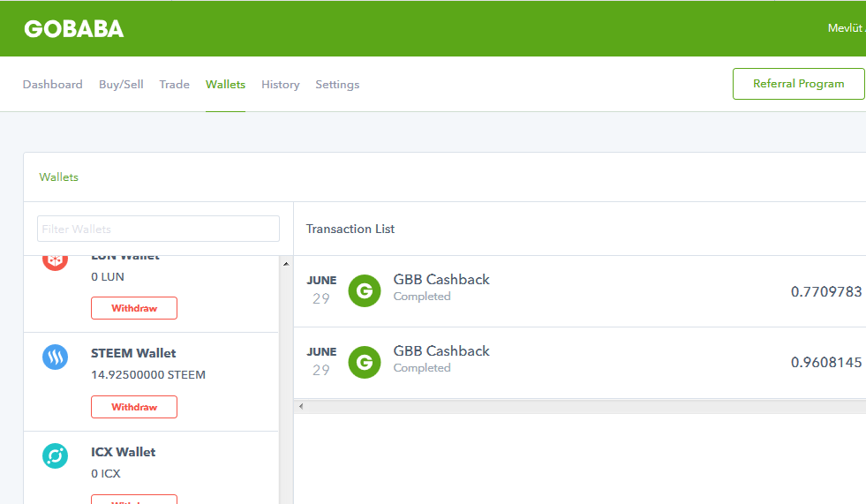Screen dimensions: 866x504
Task: Select the STEEM Wallet title
Action: 133,353
